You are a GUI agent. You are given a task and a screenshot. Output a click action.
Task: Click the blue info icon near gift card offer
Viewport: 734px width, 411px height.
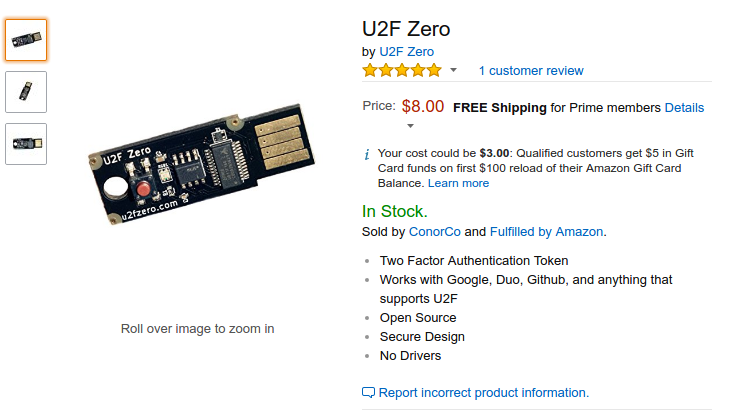367,154
